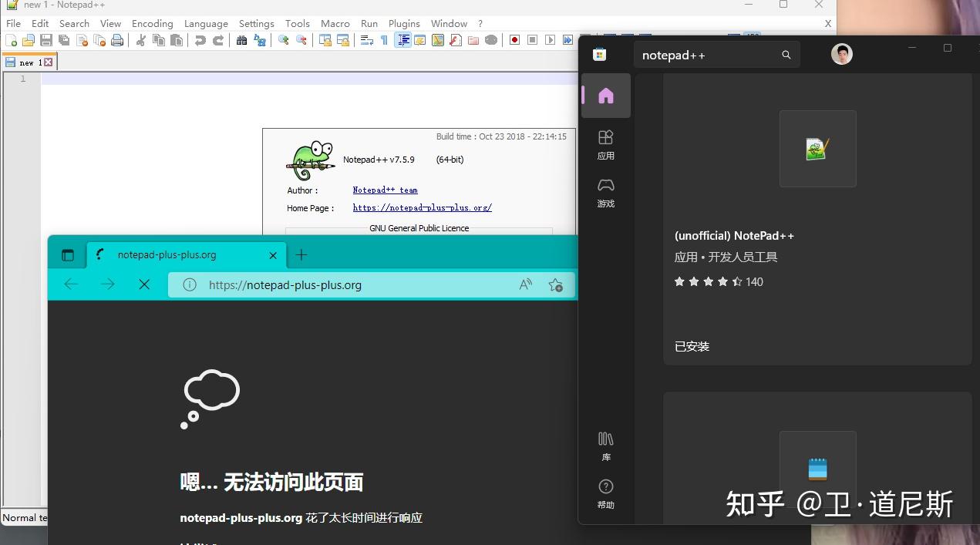
Task: Click the Save All icon in Notepad++ toolbar
Action: [x=64, y=40]
